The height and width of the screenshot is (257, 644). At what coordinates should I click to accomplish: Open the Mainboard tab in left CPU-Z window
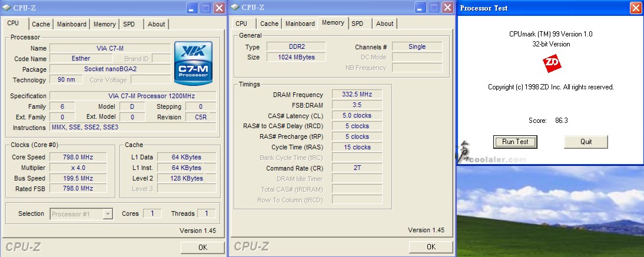(x=71, y=24)
